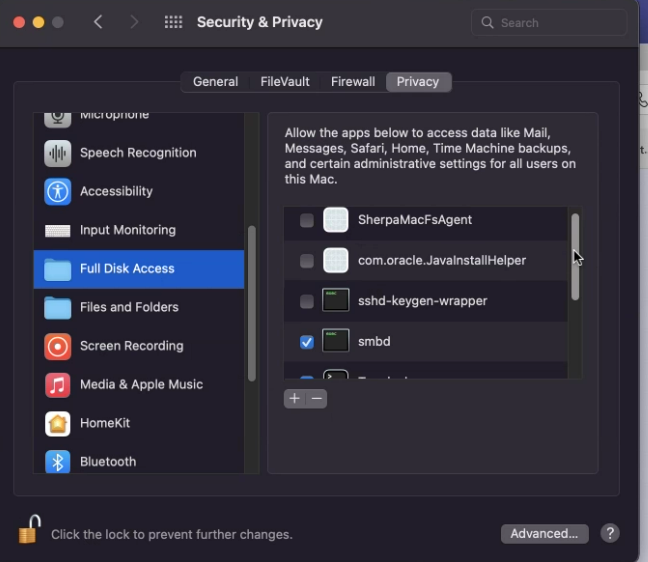648x562 pixels.
Task: Click the lock icon to prevent changes
Action: click(x=29, y=530)
